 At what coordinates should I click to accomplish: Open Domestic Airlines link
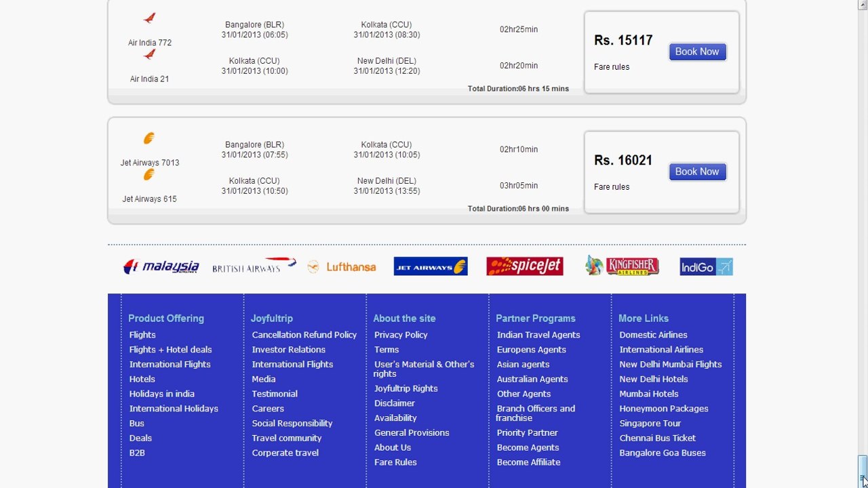point(653,335)
